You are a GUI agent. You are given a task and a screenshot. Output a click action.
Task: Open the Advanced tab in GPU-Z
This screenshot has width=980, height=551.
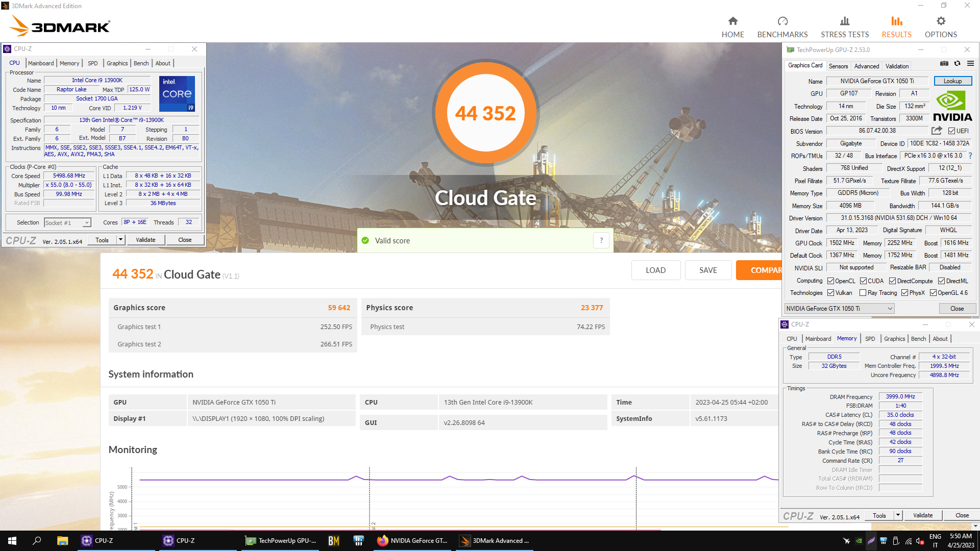tap(867, 66)
